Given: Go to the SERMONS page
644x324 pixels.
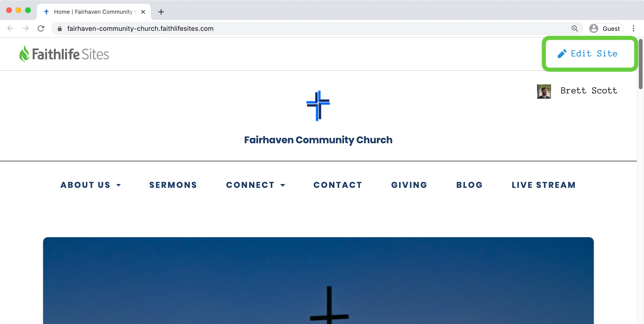Looking at the screenshot, I should pyautogui.click(x=173, y=185).
